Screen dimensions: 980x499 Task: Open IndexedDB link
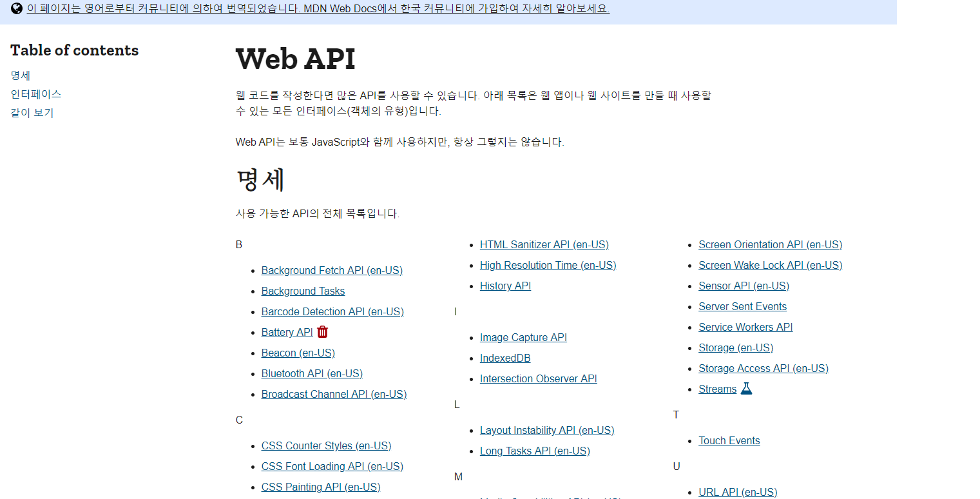505,358
